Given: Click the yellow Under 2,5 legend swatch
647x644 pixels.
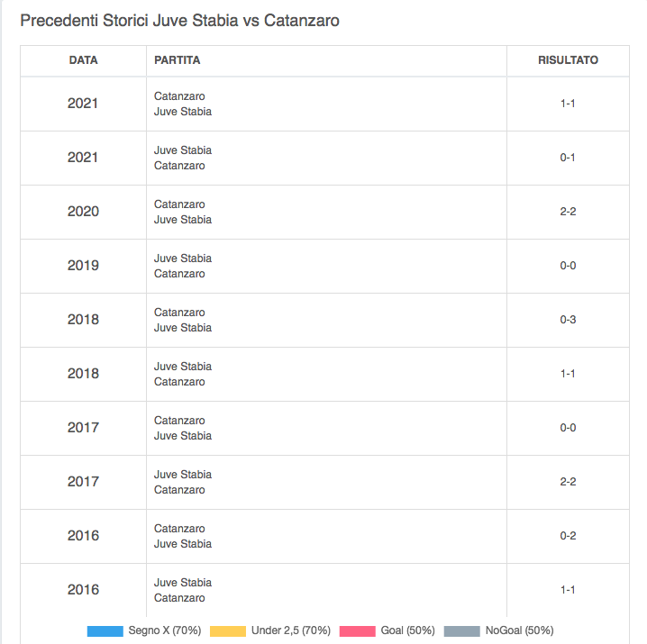Looking at the screenshot, I should 227,630.
